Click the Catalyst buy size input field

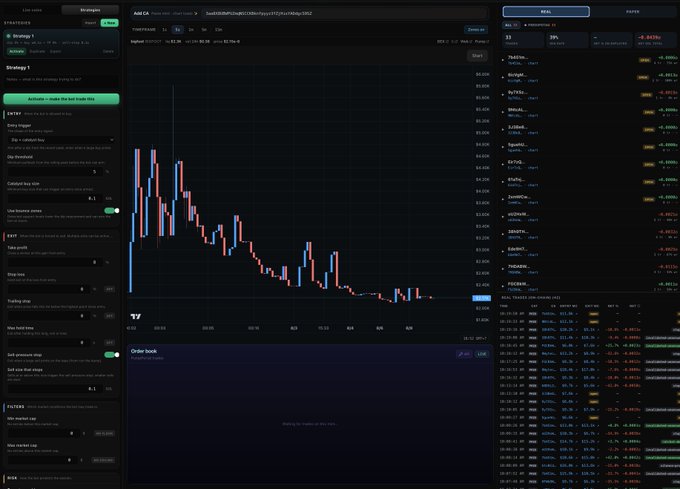pos(56,198)
